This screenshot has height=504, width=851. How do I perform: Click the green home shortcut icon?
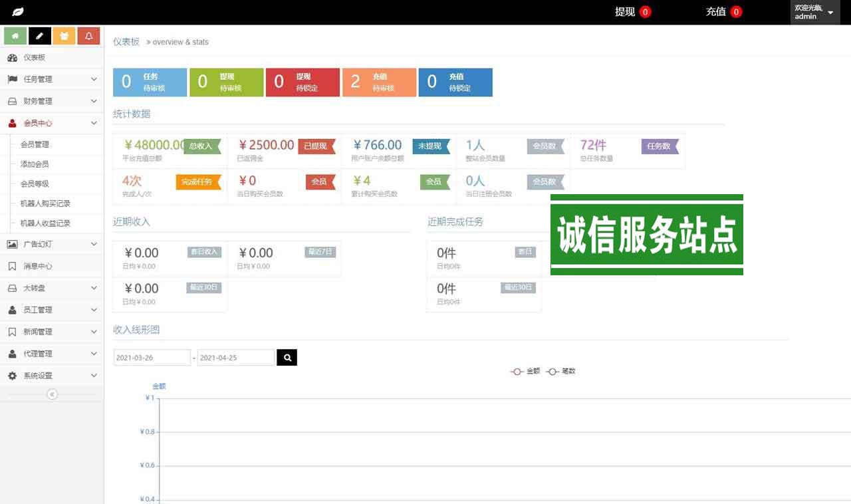[15, 36]
